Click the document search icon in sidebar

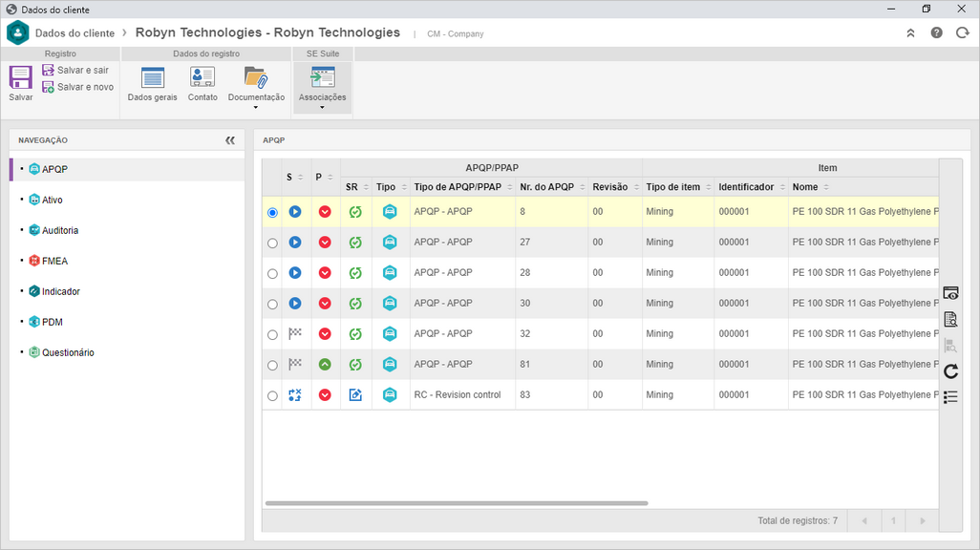click(950, 319)
